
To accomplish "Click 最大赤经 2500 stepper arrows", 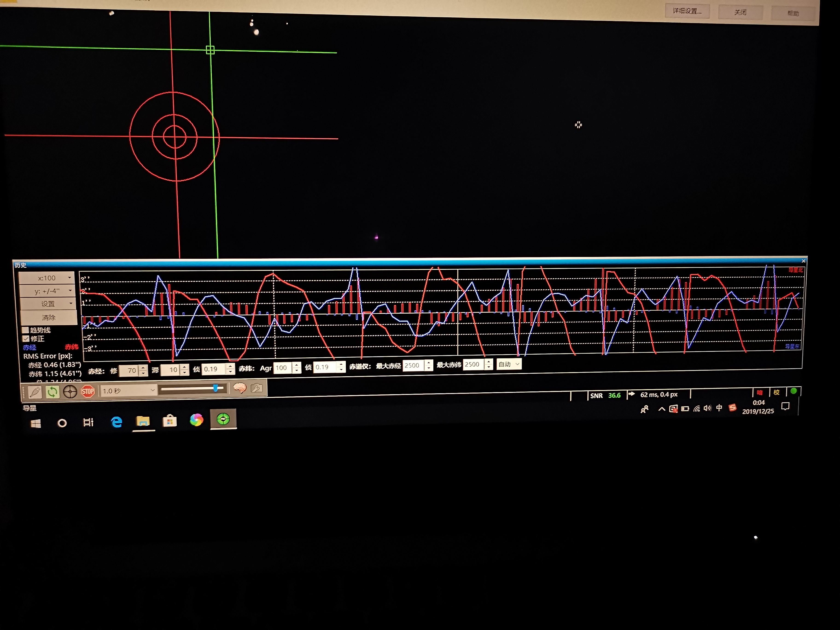I will pyautogui.click(x=429, y=365).
